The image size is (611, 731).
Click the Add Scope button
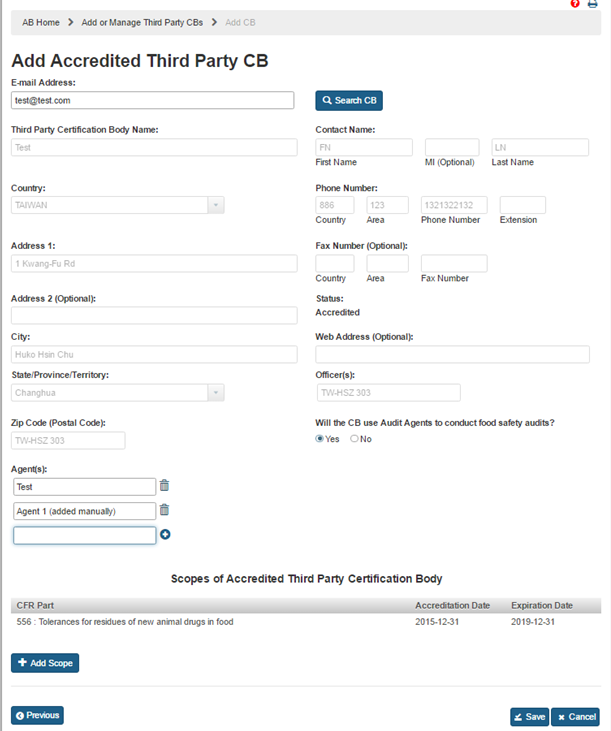coord(44,663)
